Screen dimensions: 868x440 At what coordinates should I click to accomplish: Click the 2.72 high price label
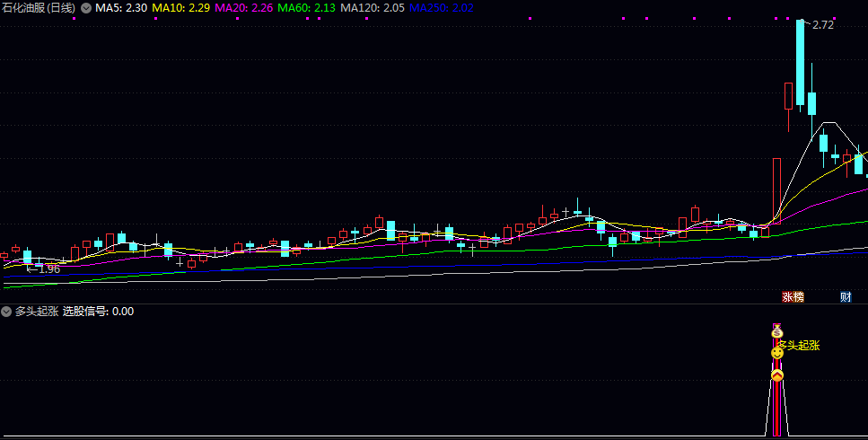822,25
